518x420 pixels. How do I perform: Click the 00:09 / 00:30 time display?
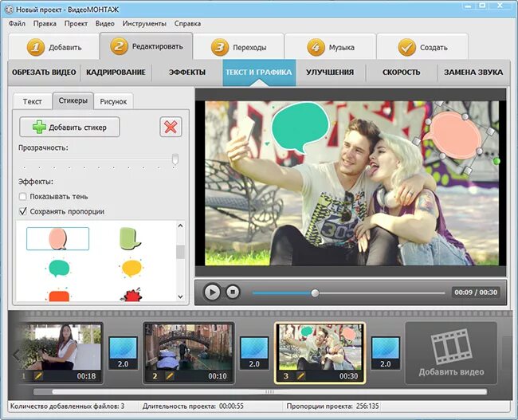(x=476, y=292)
